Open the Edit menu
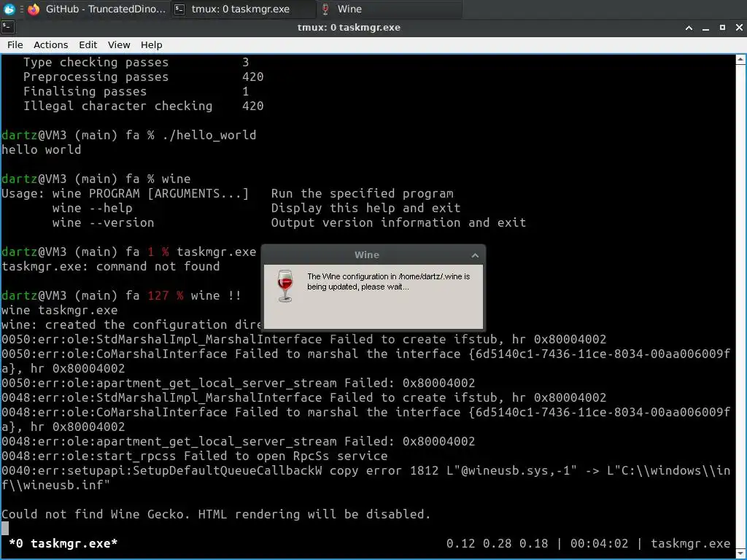747x560 pixels. tap(88, 44)
